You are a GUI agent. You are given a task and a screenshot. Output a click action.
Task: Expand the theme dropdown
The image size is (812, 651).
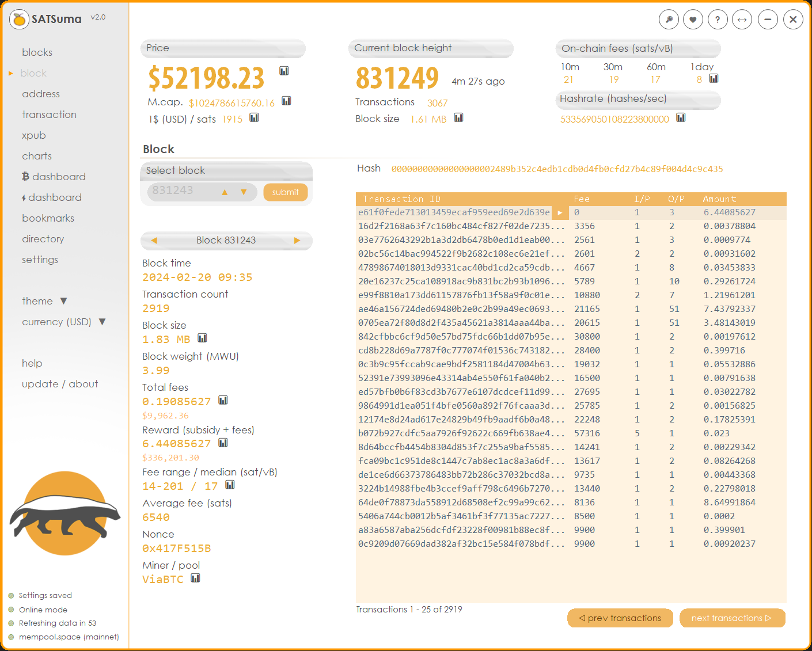[63, 301]
